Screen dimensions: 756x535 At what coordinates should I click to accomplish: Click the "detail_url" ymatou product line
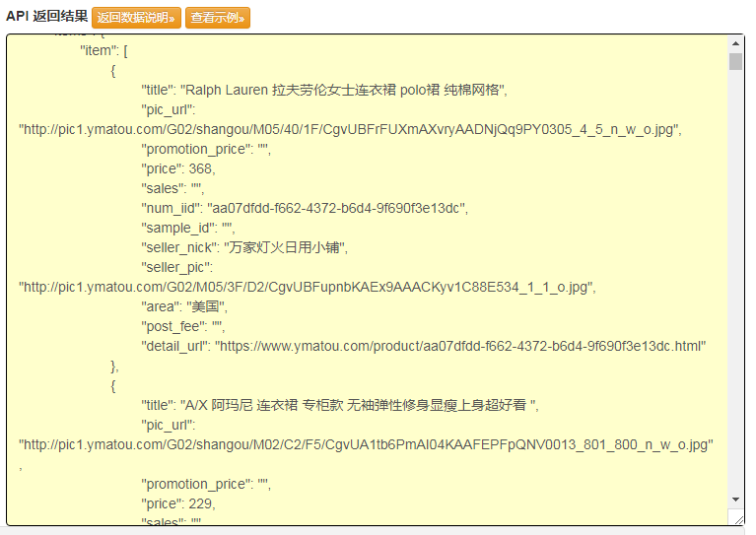pyautogui.click(x=423, y=346)
